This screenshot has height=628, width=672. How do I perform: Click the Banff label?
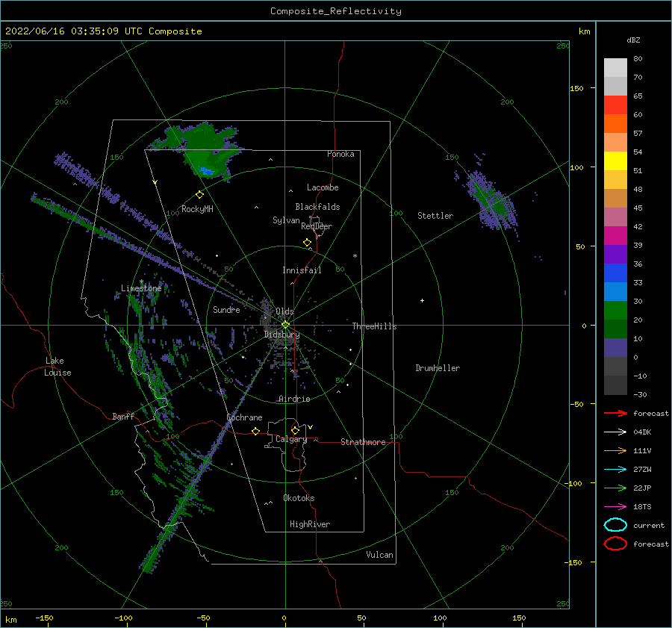(x=123, y=416)
